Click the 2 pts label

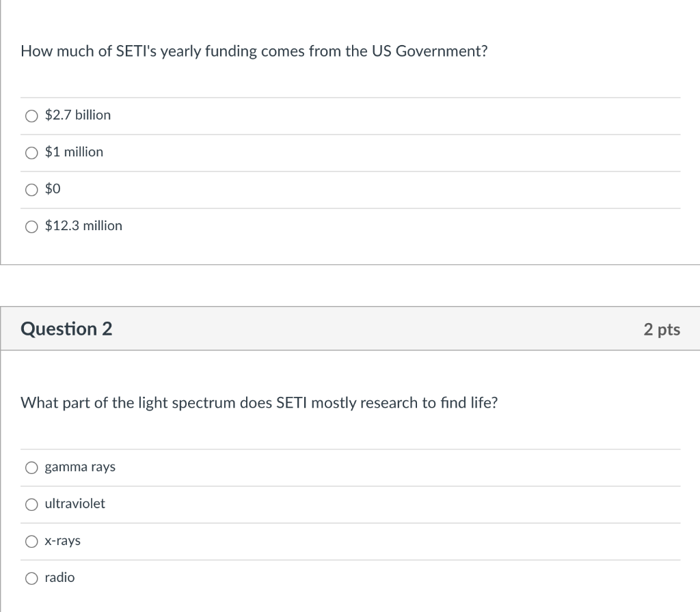[x=661, y=329]
